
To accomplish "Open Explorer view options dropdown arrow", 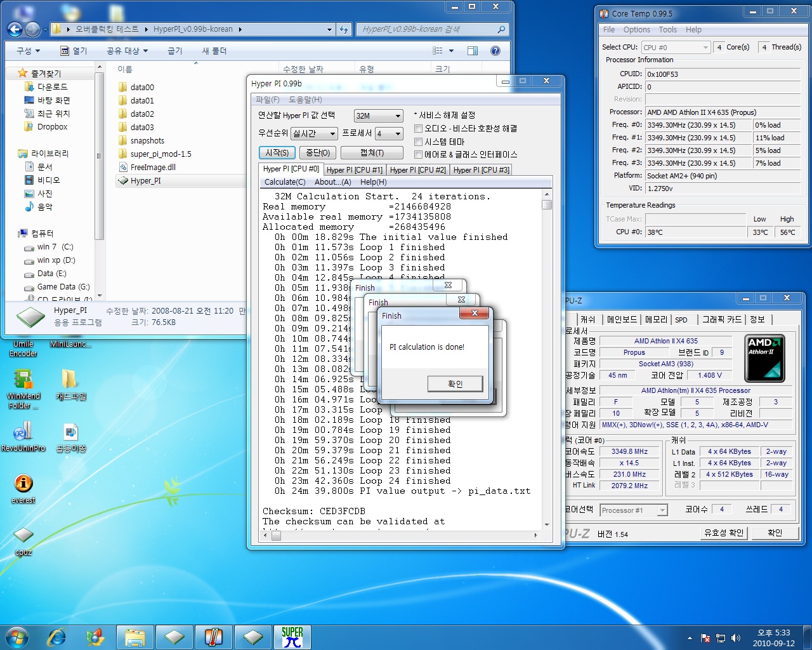I will (452, 51).
